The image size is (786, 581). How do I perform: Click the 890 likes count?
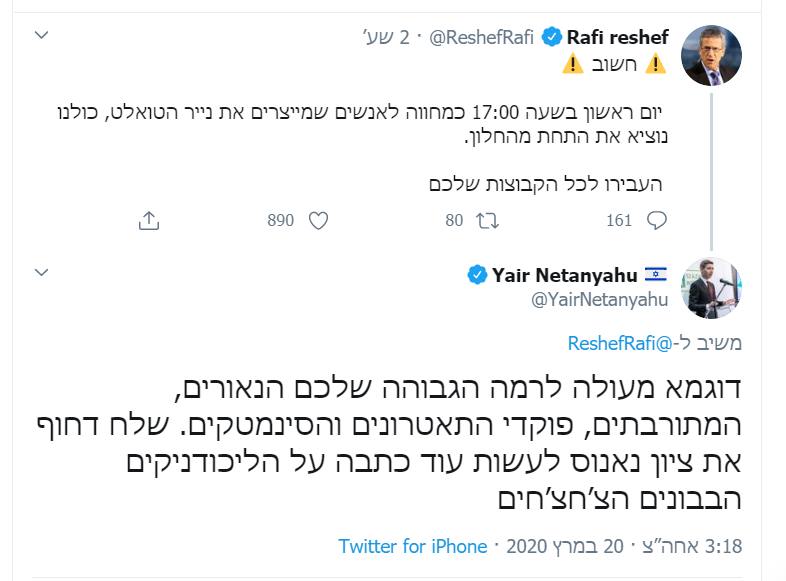pos(280,220)
